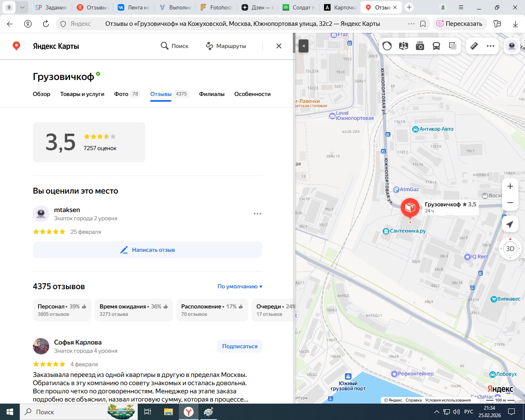Image resolution: width=525 pixels, height=420 pixels.
Task: Subscribe to Софья Карлова with Подписаться
Action: coord(240,346)
